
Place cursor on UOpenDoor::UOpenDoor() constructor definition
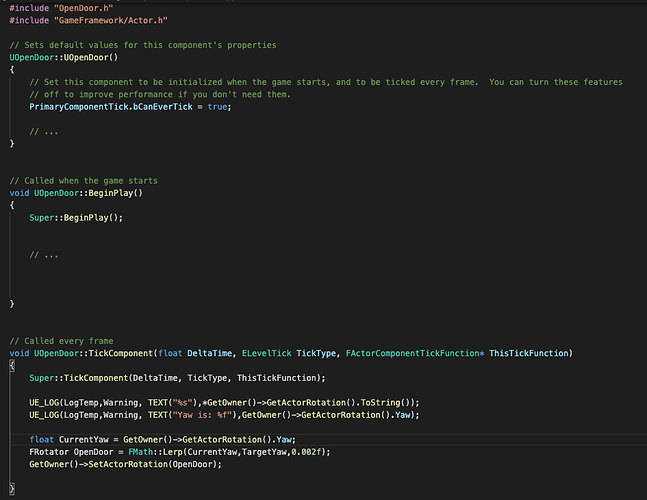coord(64,57)
